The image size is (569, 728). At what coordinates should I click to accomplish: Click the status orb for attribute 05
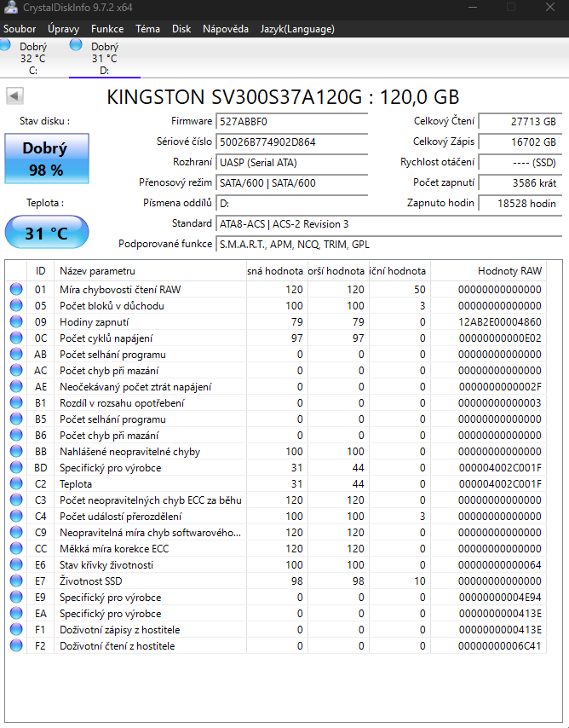[16, 305]
